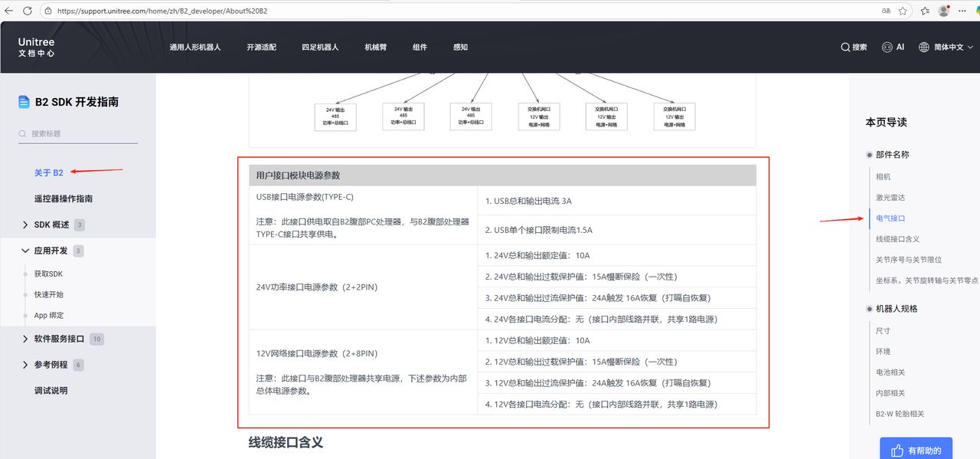980x459 pixels.
Task: Jump to 内部相关 in 本页导读
Action: (x=890, y=393)
